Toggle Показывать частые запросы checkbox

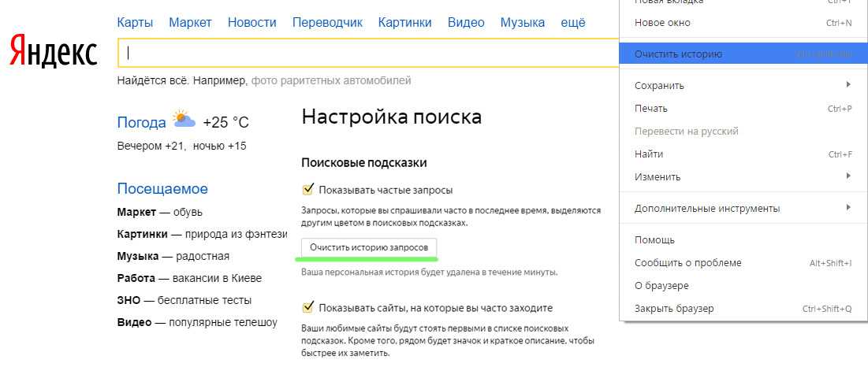click(x=307, y=190)
